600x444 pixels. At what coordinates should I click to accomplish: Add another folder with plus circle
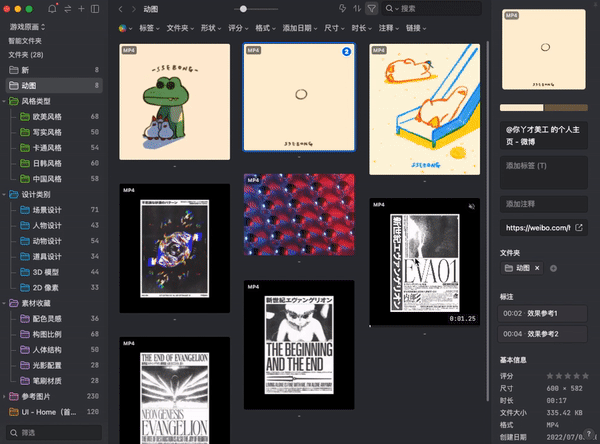[x=553, y=268]
